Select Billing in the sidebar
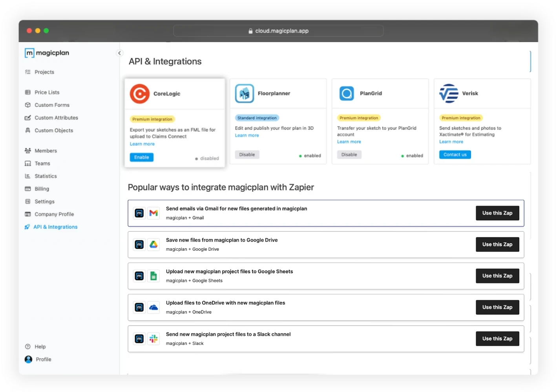Image resolution: width=557 pixels, height=392 pixels. tap(42, 189)
